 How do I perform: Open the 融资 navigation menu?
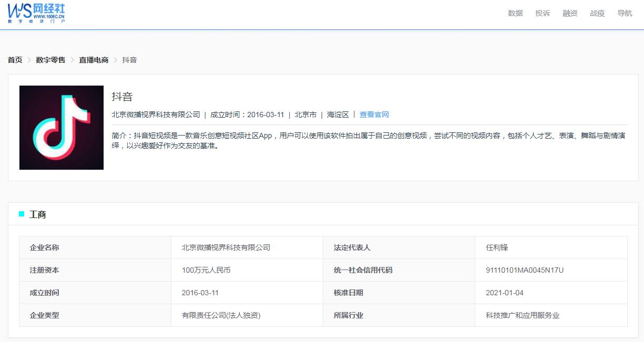[x=570, y=13]
